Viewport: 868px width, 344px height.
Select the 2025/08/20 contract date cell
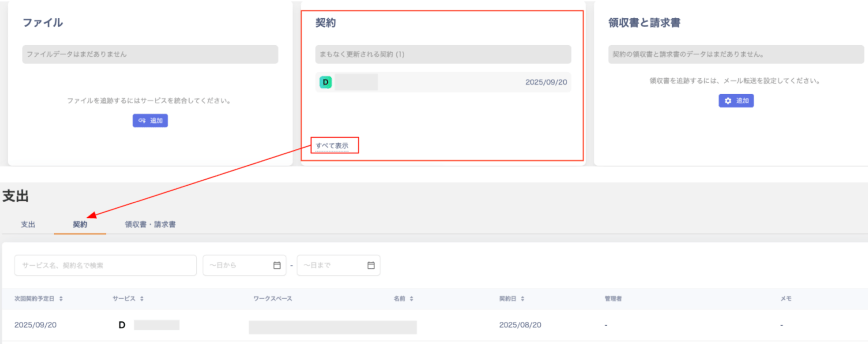(x=520, y=325)
